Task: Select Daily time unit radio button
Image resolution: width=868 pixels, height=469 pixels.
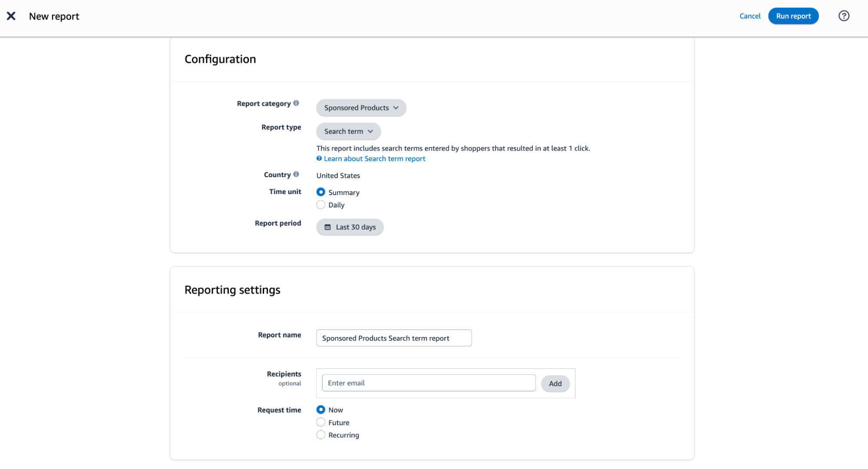Action: tap(321, 205)
